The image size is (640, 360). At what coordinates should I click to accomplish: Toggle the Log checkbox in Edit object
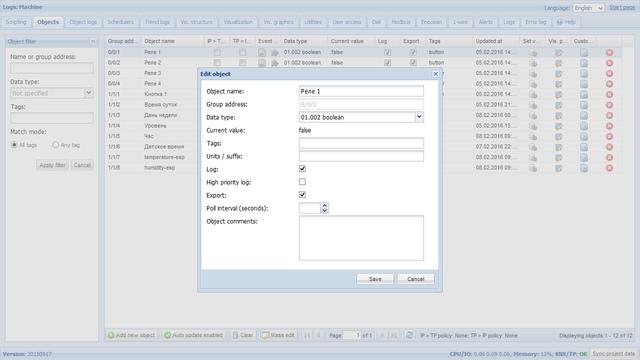[302, 169]
